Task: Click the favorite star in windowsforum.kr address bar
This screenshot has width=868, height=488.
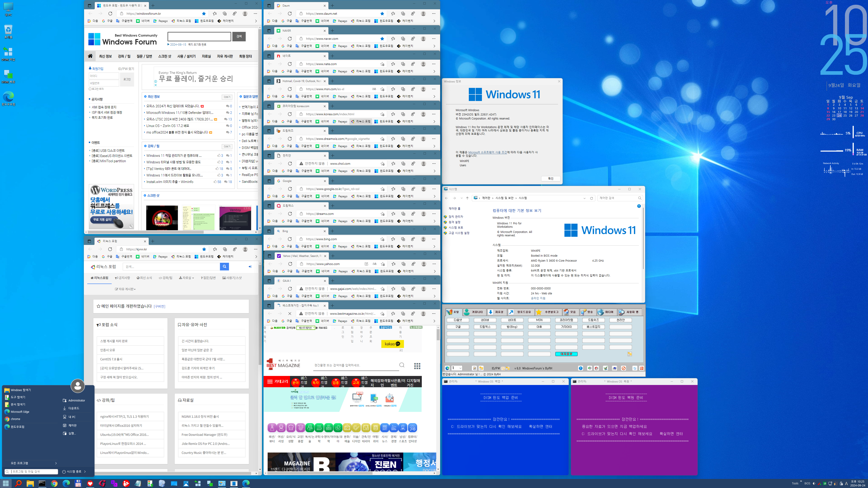Action: click(x=204, y=14)
